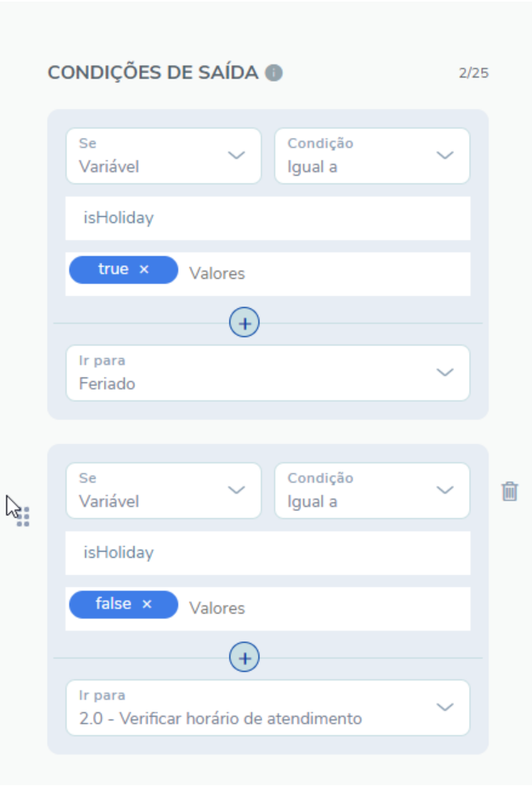Click first isHoliday variable field

pos(268,218)
